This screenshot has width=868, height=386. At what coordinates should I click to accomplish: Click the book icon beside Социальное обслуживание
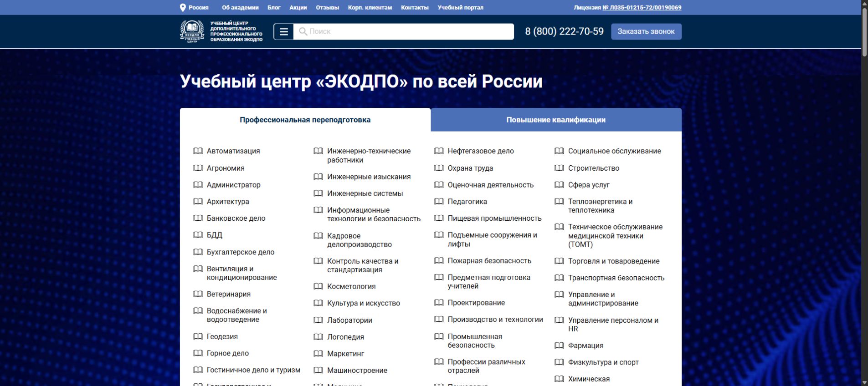click(559, 151)
